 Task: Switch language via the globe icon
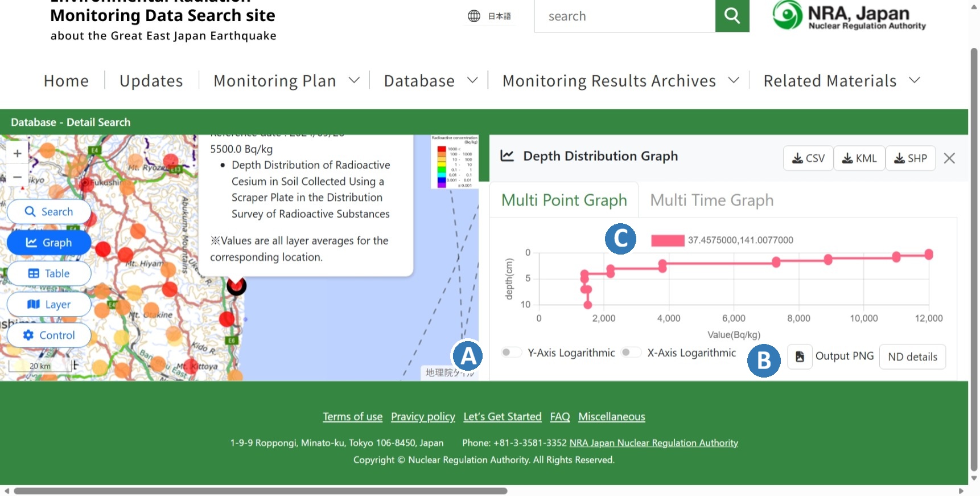coord(474,16)
